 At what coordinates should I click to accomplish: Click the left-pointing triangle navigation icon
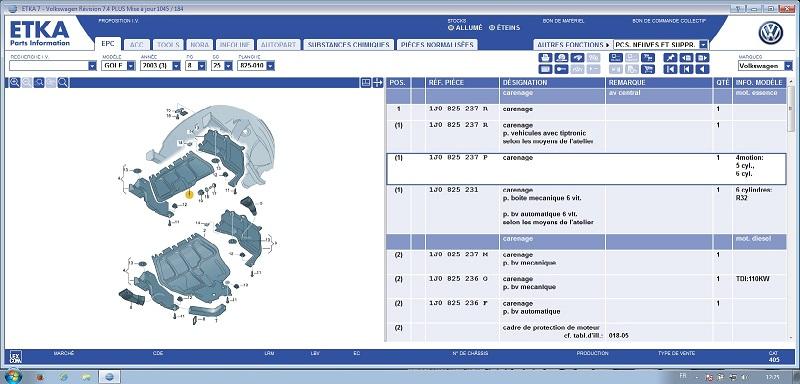(703, 69)
